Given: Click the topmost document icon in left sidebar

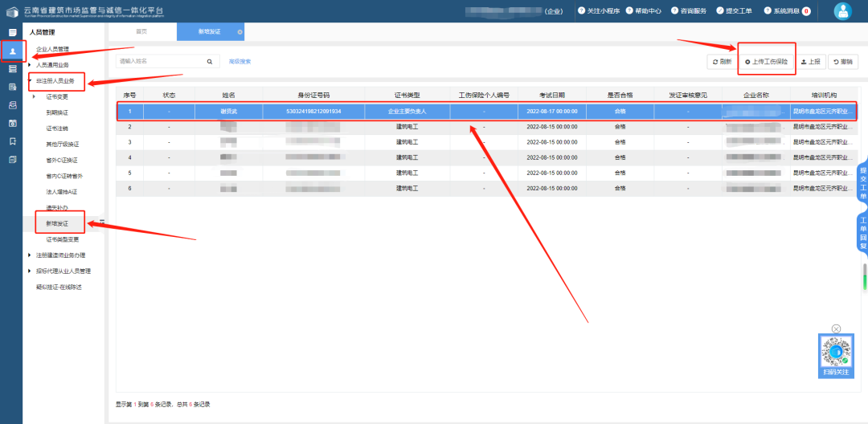Looking at the screenshot, I should [12, 32].
